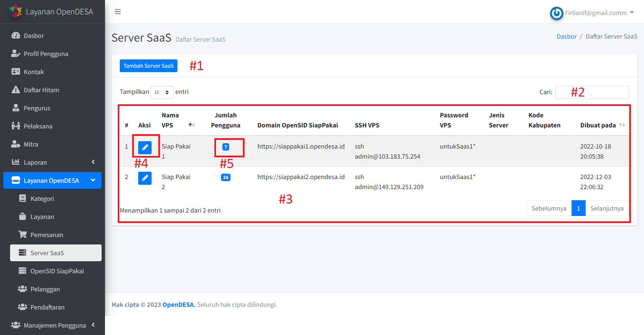Click the Manajemen Pengguna users icon

pyautogui.click(x=16, y=325)
